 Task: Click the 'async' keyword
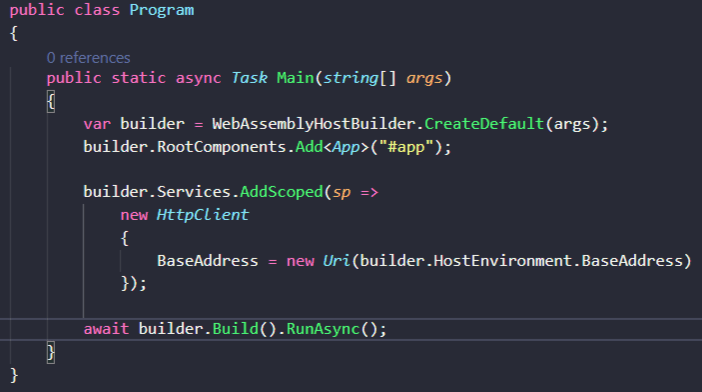pyautogui.click(x=198, y=78)
